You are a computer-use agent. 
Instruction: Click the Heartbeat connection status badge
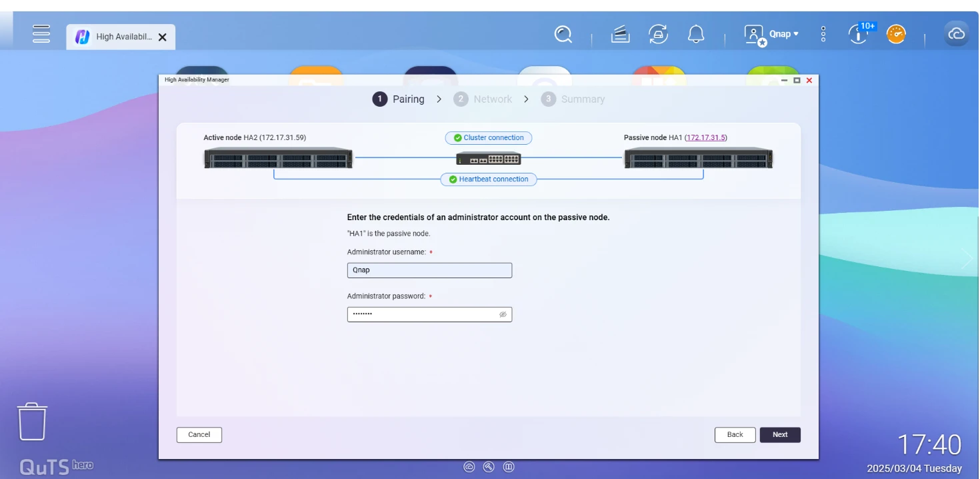[489, 179]
